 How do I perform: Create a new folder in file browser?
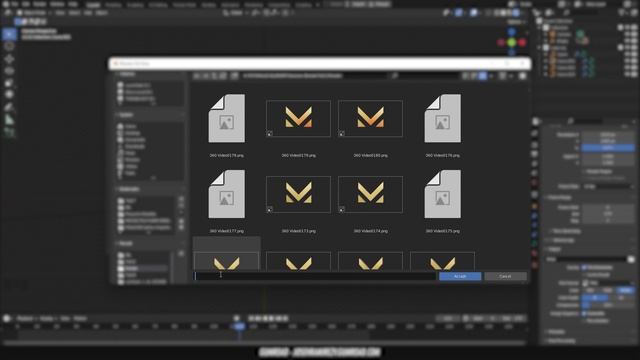point(234,76)
